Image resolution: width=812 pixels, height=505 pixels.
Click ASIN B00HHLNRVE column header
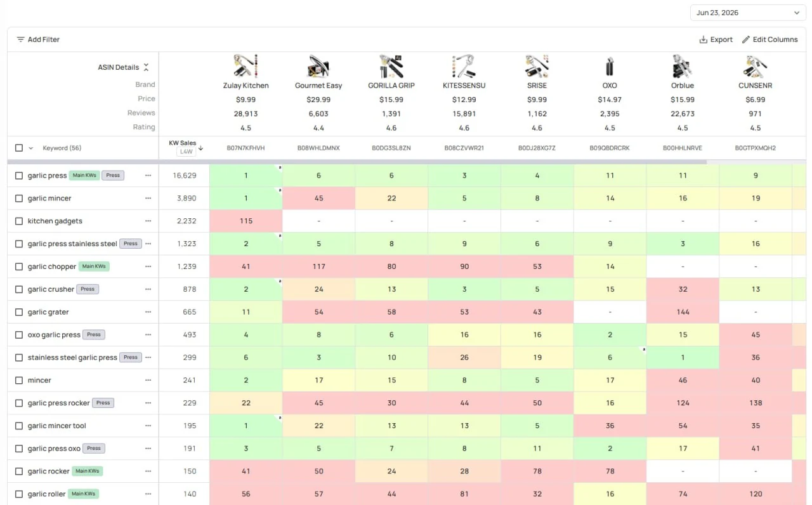683,148
